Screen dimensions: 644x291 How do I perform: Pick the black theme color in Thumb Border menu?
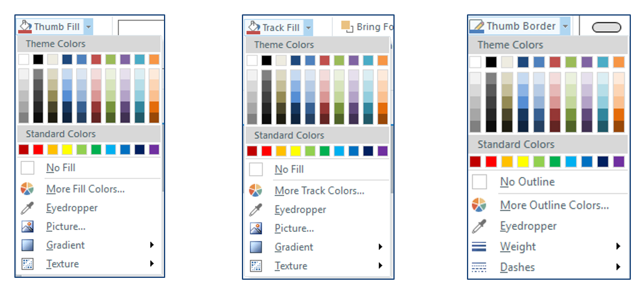coord(491,62)
